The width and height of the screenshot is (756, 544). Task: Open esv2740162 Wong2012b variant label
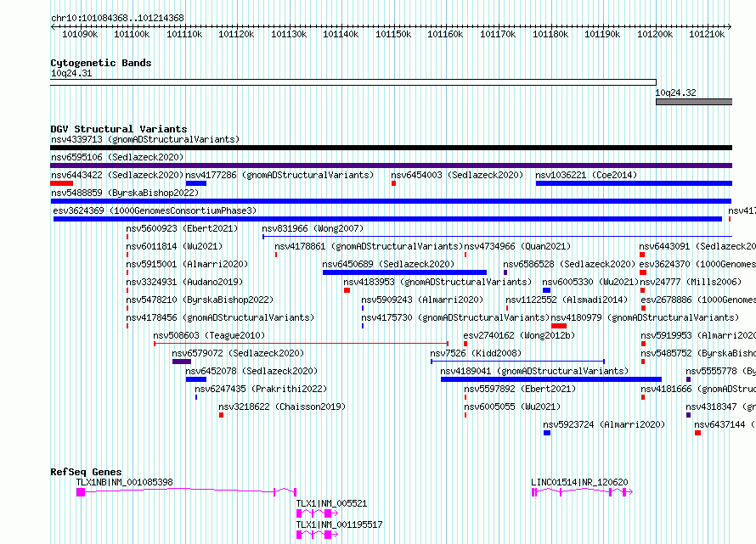pyautogui.click(x=519, y=336)
